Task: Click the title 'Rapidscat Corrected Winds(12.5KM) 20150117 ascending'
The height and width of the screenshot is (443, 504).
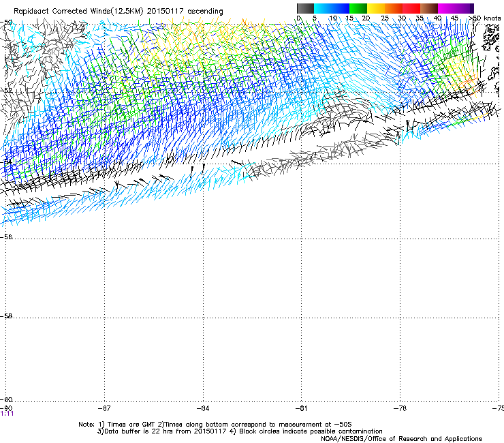Action: 119,12
